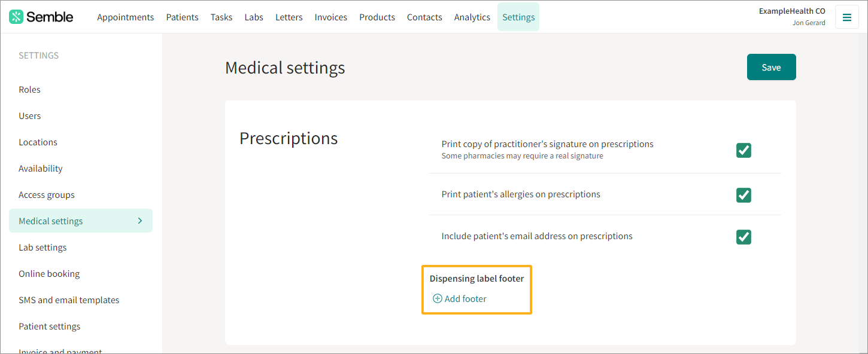Toggle Print patient's allergies checkbox
Viewport: 868px width, 354px height.
tap(743, 195)
